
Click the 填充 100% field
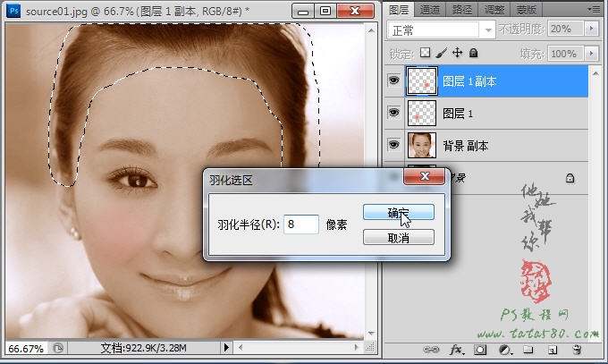(565, 54)
